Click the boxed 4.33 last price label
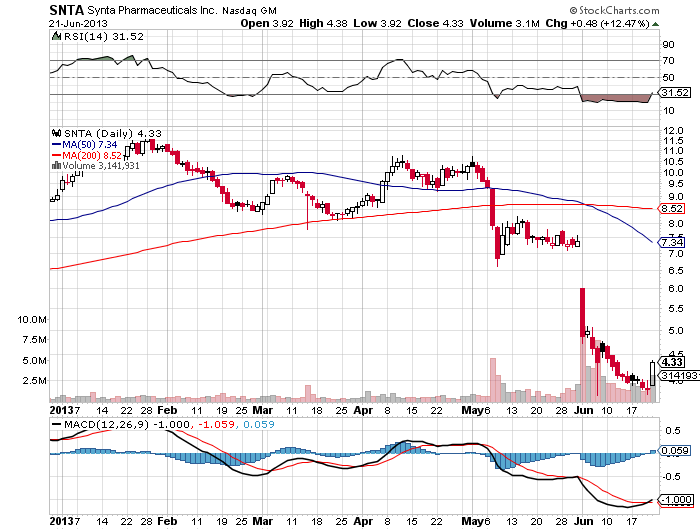Viewport: 700px width, 530px height. 672,362
